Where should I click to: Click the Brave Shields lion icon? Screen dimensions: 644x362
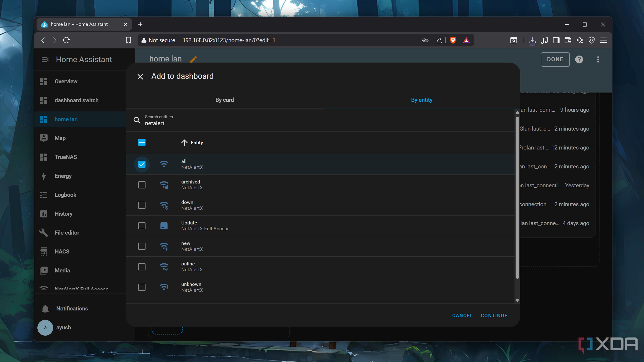(453, 40)
